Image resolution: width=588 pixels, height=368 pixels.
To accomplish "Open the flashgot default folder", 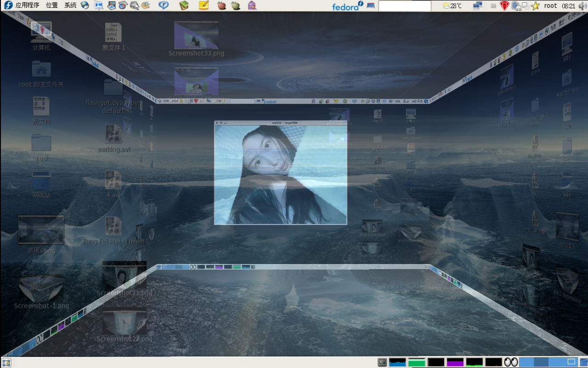I will pos(113,96).
